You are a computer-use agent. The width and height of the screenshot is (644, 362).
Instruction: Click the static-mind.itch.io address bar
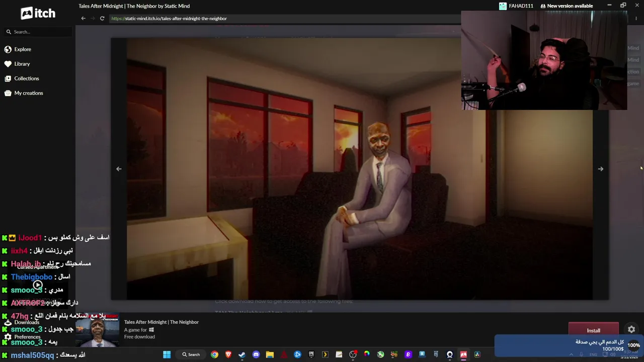pyautogui.click(x=284, y=19)
